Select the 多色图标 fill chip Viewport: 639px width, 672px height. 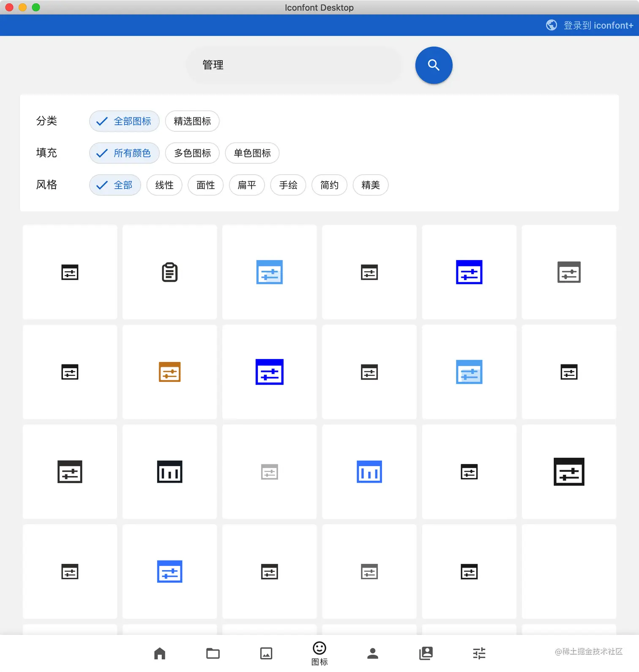tap(192, 153)
